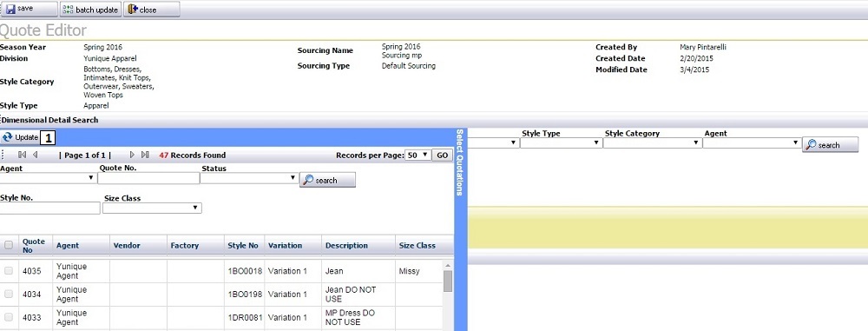Image resolution: width=868 pixels, height=331 pixels.
Task: Click the Quote No. input field
Action: [148, 178]
